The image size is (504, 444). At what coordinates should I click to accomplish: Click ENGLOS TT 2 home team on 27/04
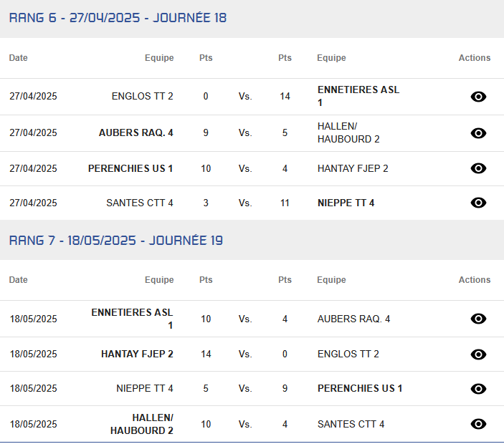[143, 96]
